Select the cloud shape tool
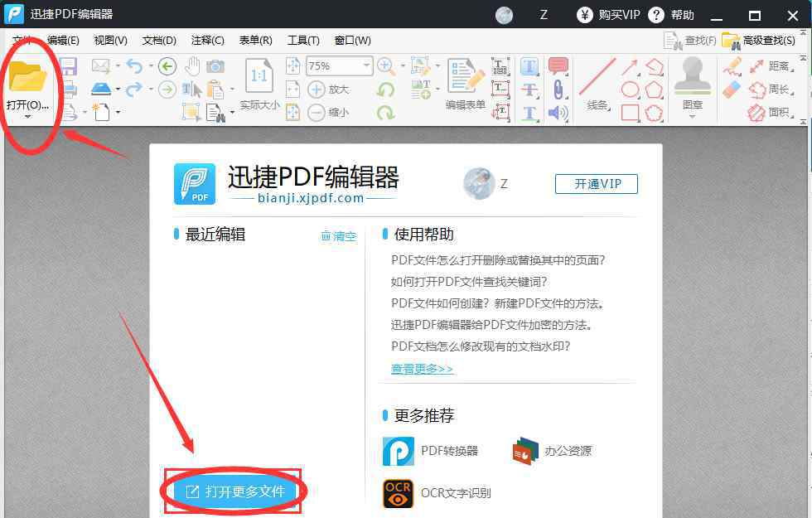 (x=654, y=113)
